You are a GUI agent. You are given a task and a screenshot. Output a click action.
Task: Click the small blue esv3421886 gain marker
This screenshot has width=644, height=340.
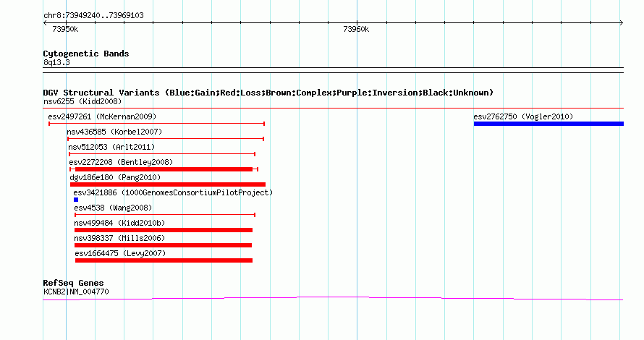[76, 200]
